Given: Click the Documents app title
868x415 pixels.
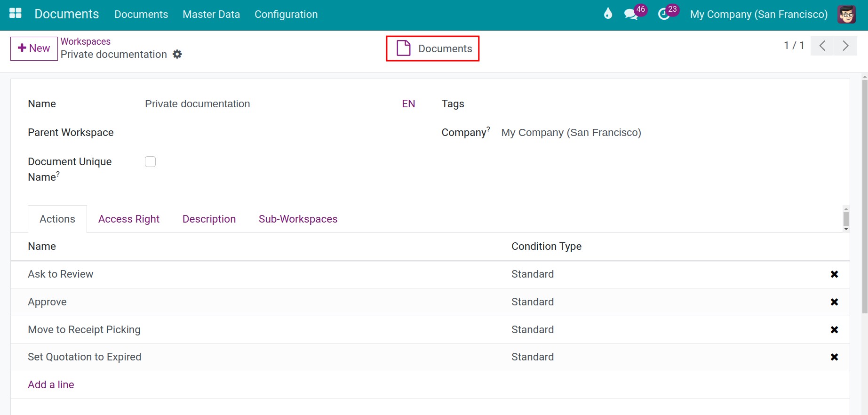Looking at the screenshot, I should (67, 14).
